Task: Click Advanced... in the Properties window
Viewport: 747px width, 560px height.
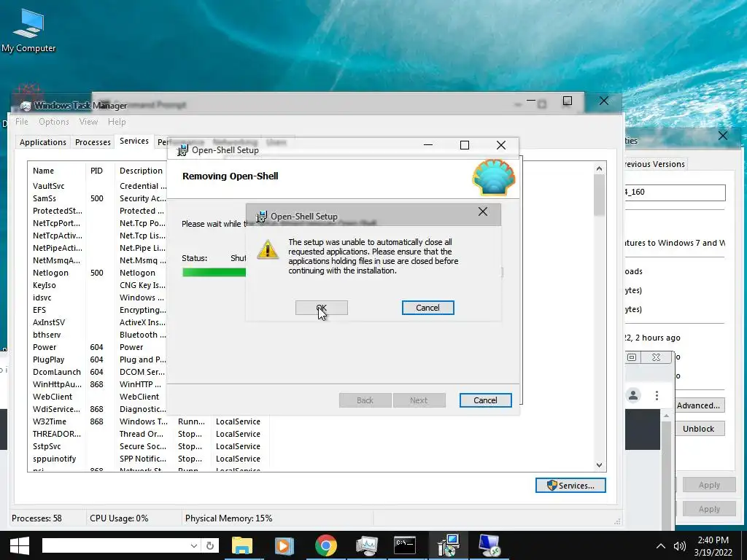Action: point(698,405)
